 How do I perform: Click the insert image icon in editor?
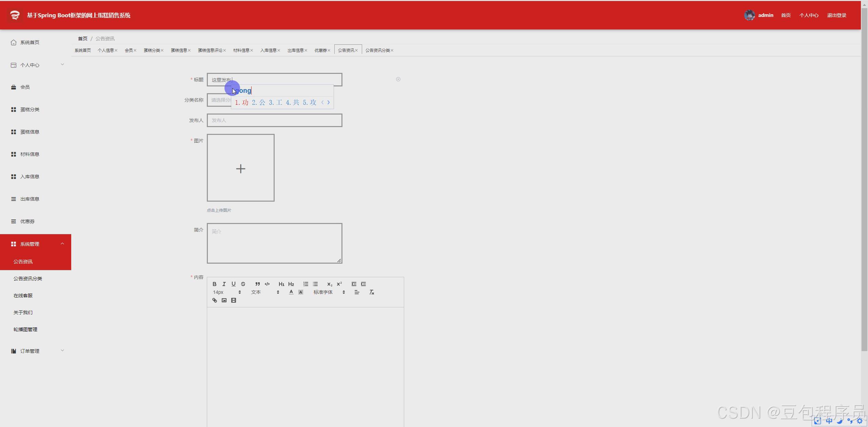coord(224,300)
